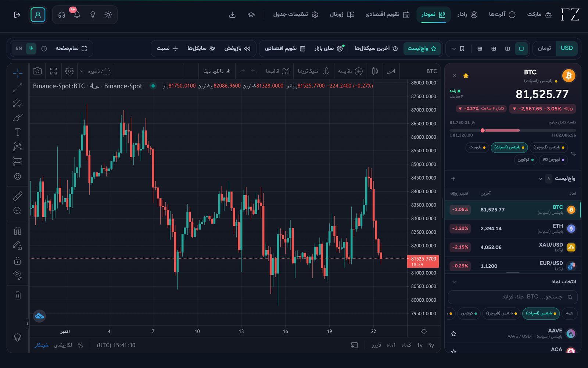Image resolution: width=588 pixels, height=368 pixels.
Task: Open the نمودار chart tab
Action: pos(433,14)
